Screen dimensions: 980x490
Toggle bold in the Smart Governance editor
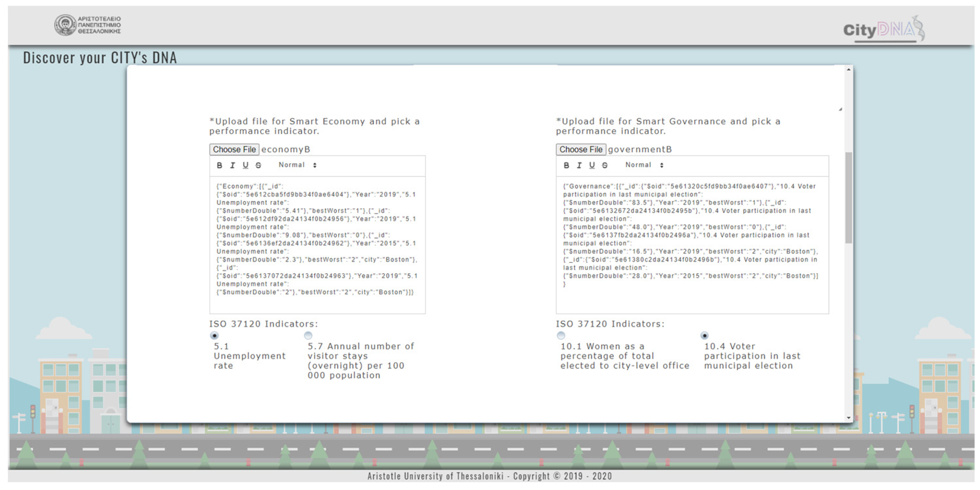point(566,165)
